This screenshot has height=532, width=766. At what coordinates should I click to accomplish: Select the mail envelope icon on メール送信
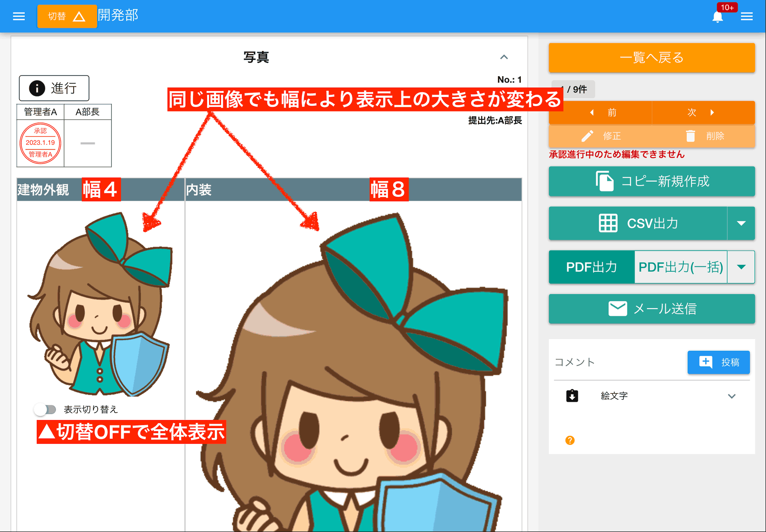coord(617,308)
